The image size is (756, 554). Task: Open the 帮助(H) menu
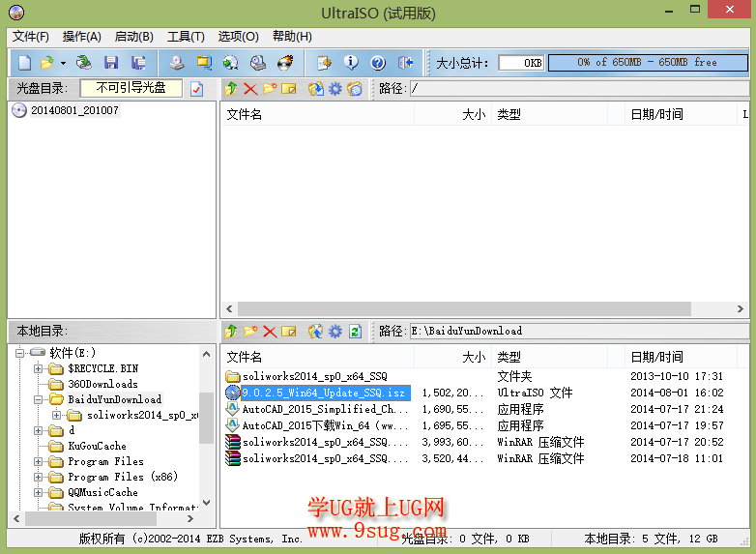(x=292, y=37)
